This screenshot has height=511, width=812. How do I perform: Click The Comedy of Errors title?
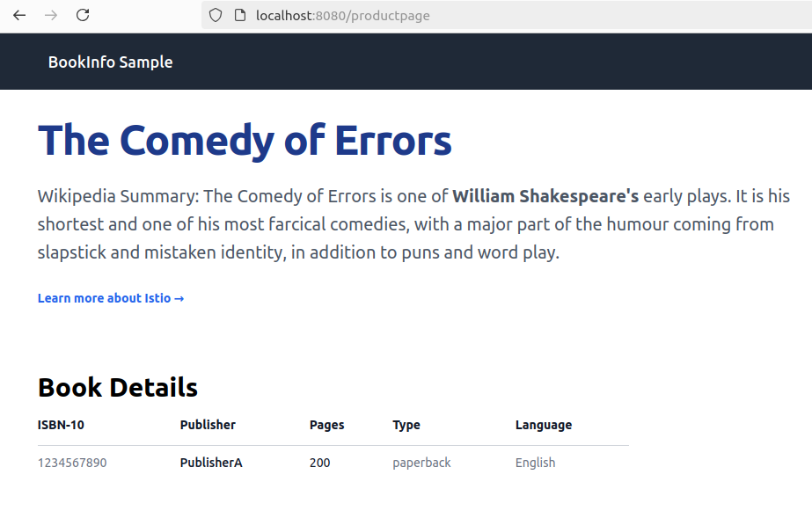pos(245,141)
